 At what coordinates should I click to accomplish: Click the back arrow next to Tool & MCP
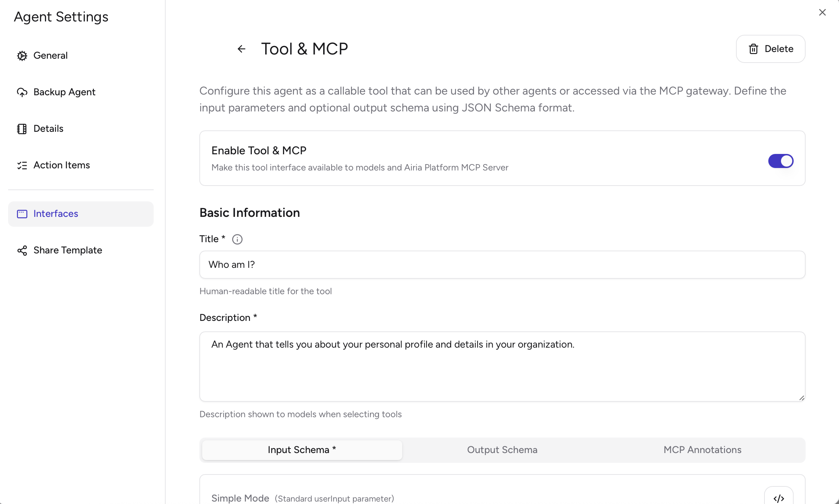pos(242,49)
